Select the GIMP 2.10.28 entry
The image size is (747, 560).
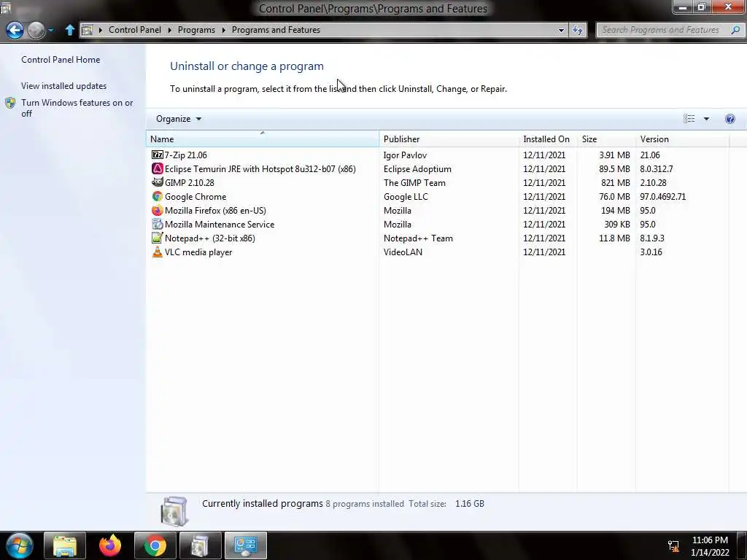coord(189,182)
